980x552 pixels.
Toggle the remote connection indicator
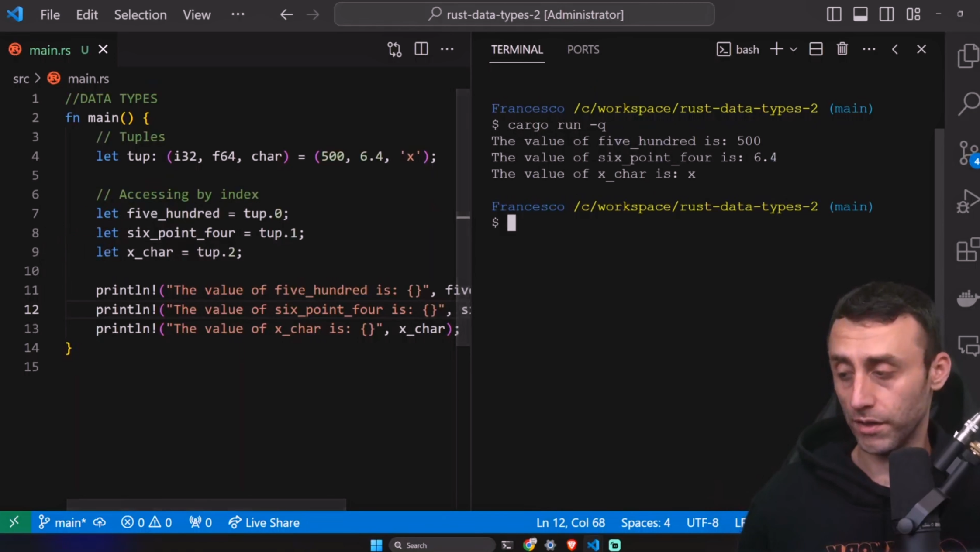coord(14,522)
